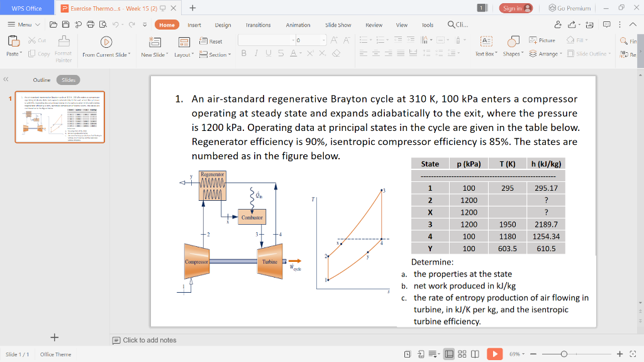Open the Animation tab
The height and width of the screenshot is (362, 644).
298,25
